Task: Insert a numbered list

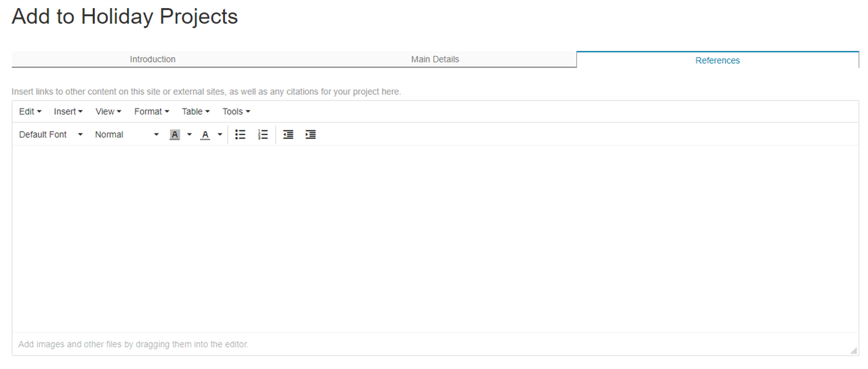Action: click(263, 134)
